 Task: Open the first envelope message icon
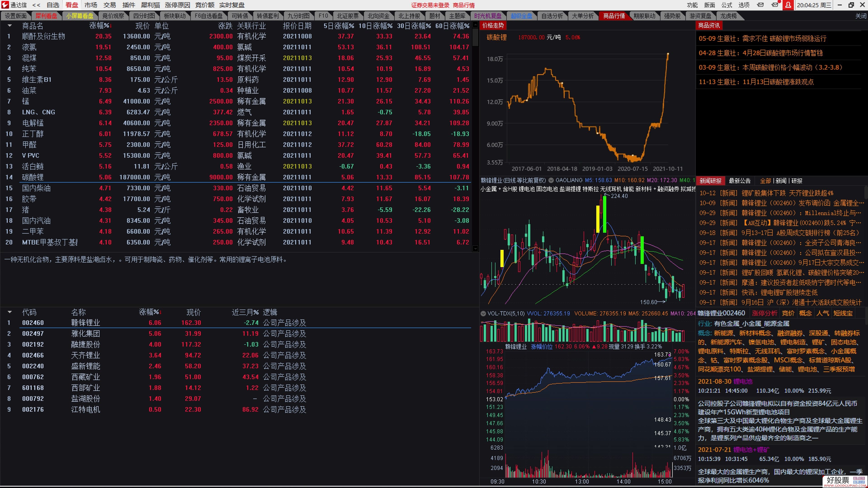point(760,5)
